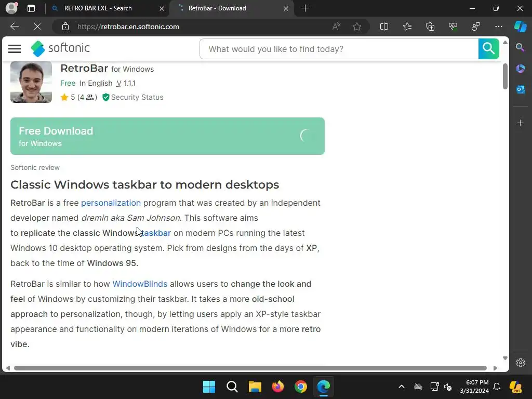This screenshot has height=399, width=532.
Task: Follow the personalization hyperlink
Action: pyautogui.click(x=111, y=203)
